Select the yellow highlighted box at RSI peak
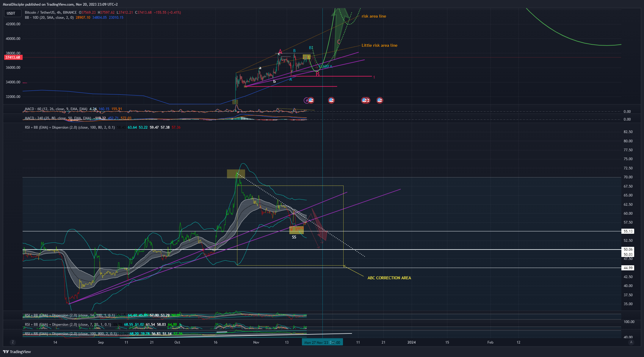The image size is (644, 357). coord(236,174)
